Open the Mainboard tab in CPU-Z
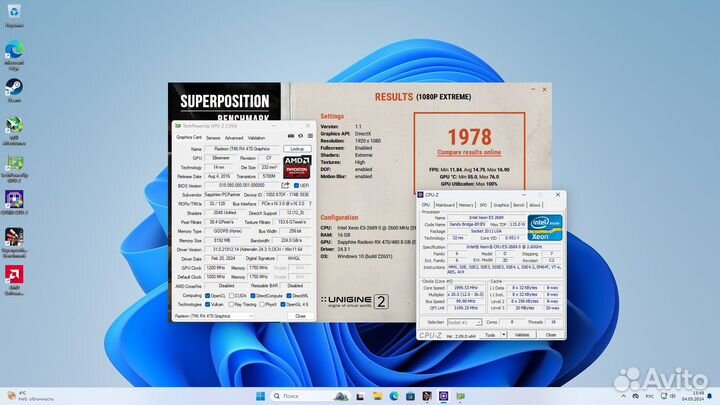 pos(445,205)
